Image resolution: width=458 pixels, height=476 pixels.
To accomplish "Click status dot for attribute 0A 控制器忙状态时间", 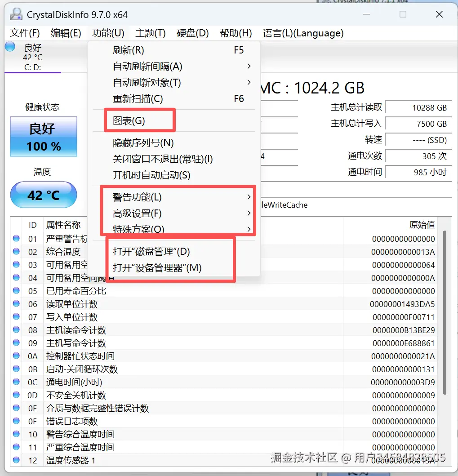I will point(16,356).
